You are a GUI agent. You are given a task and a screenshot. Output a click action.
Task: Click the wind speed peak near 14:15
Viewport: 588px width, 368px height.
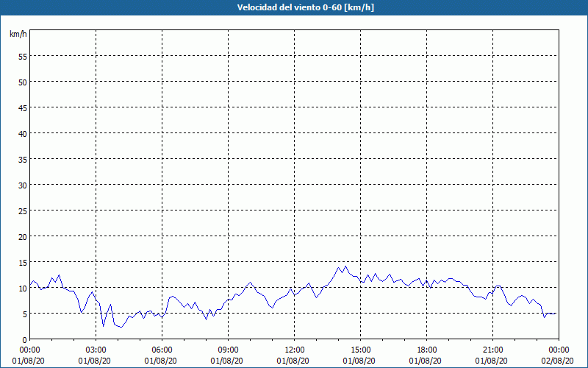click(345, 266)
